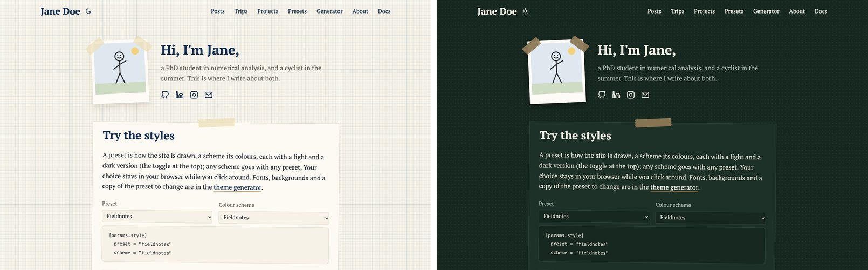Click 'Try the styles' heading in dark page
This screenshot has width=868, height=270.
click(x=575, y=136)
